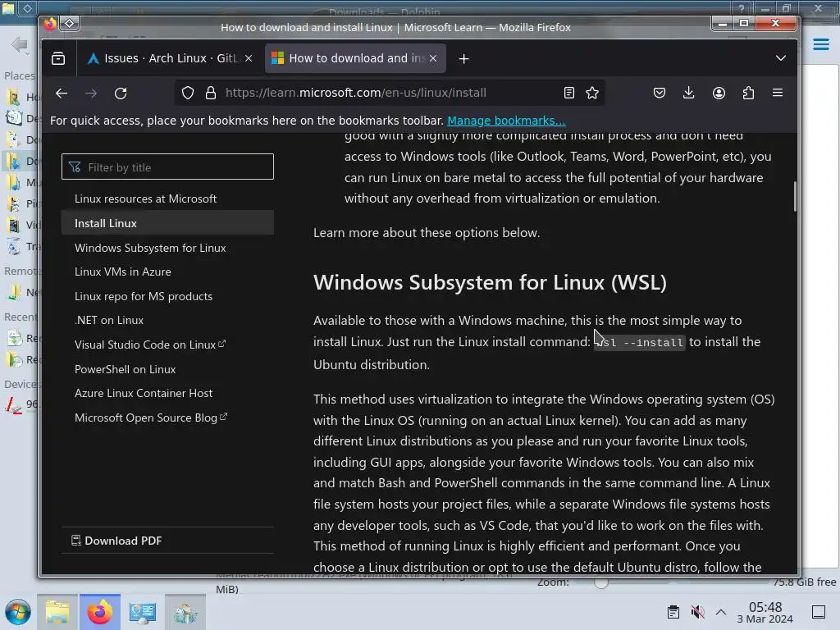Go back with the Firefox back arrow

[61, 94]
